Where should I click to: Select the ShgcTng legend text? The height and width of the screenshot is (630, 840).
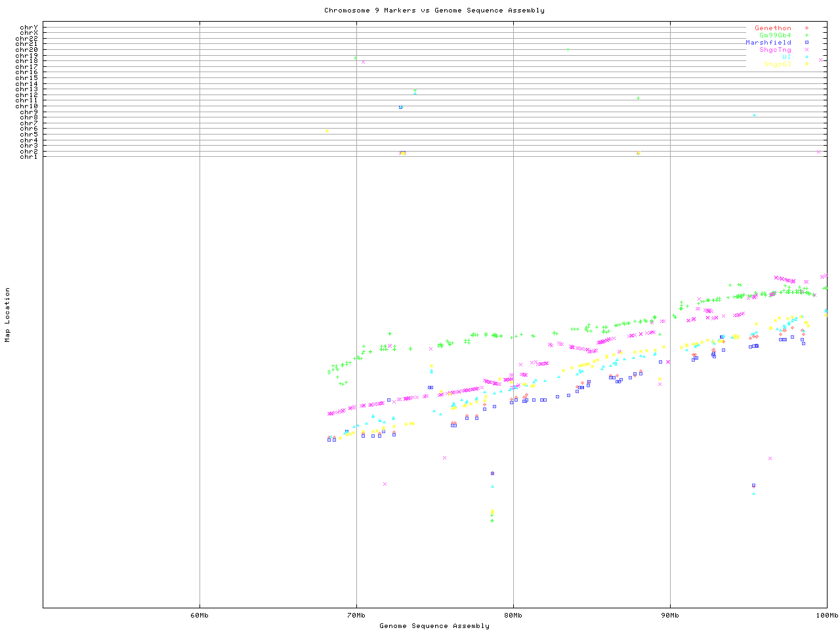[x=775, y=50]
